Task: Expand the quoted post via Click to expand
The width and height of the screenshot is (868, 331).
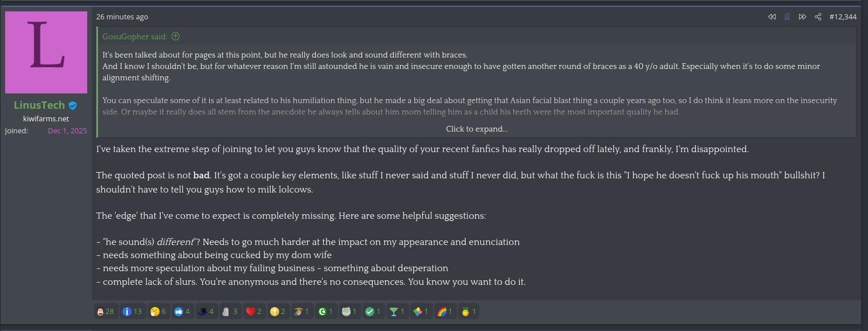Action: [x=476, y=129]
